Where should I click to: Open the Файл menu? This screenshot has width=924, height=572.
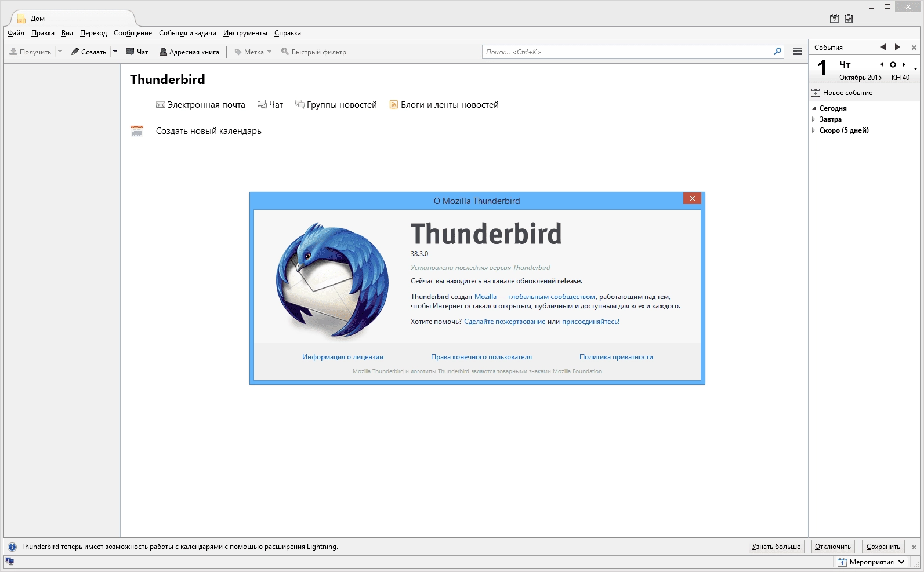click(x=16, y=33)
